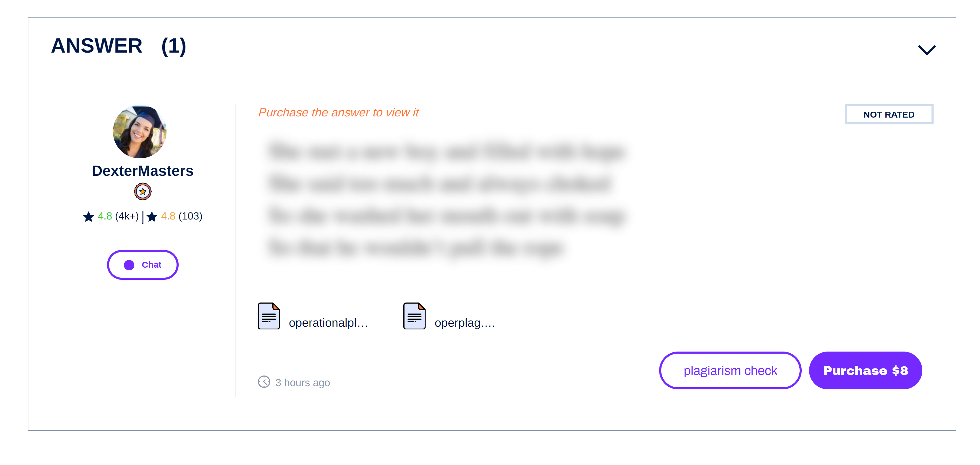Click the 3 hours ago timestamp
980x465 pixels.
303,383
